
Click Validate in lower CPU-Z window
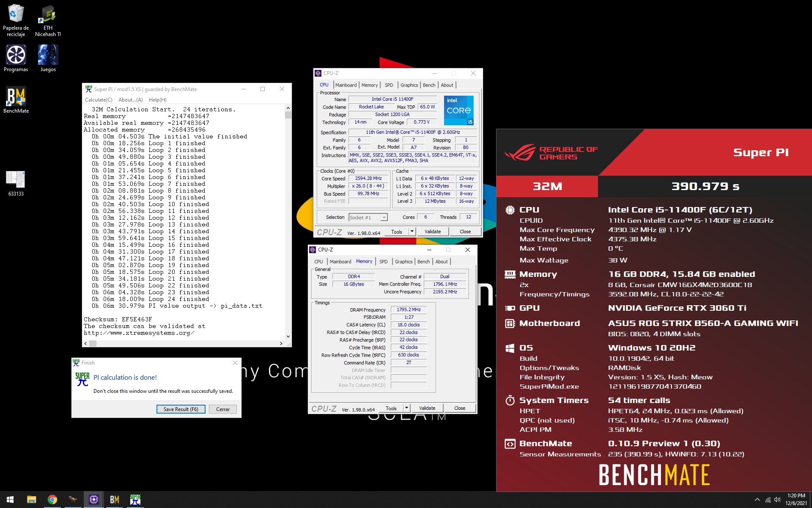pyautogui.click(x=427, y=408)
